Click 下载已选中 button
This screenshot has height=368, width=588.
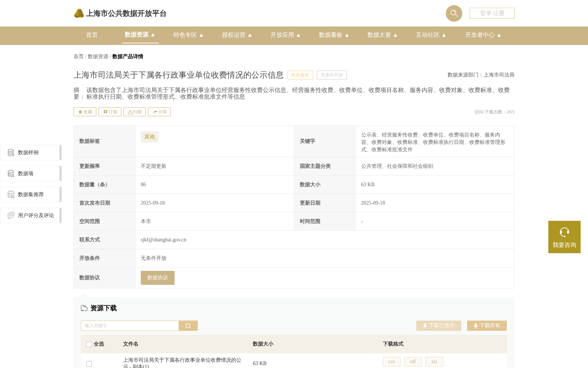coord(439,326)
